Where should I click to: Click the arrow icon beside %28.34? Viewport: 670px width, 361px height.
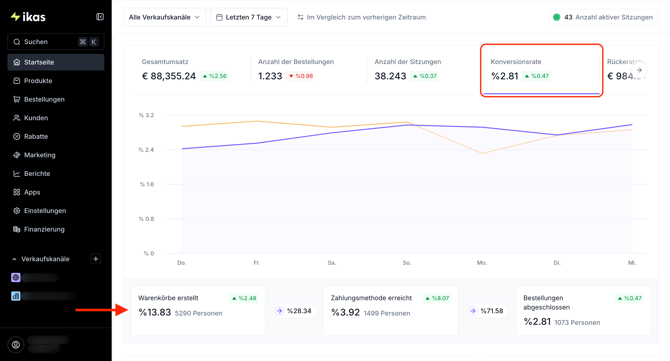pos(279,311)
